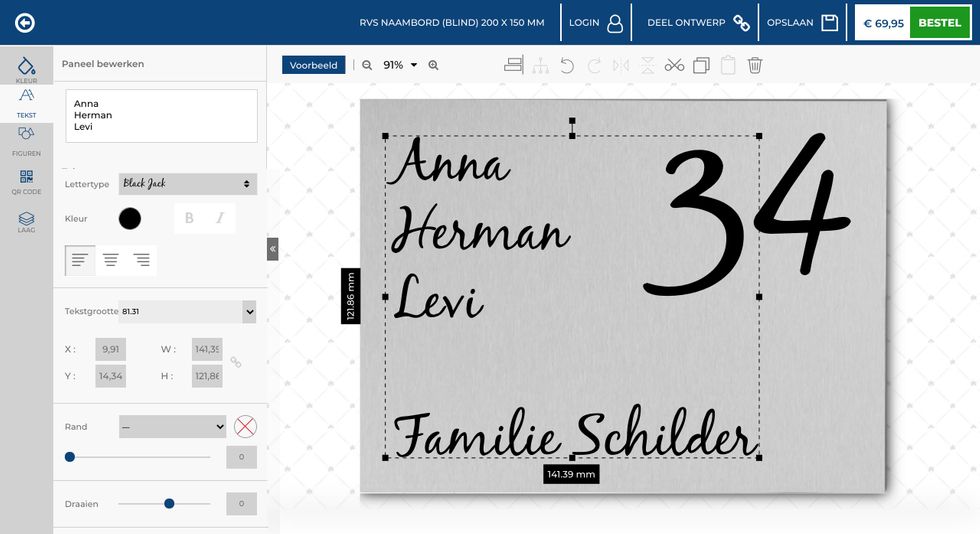The width and height of the screenshot is (980, 534).
Task: Delete the selected element with trash icon
Action: (x=755, y=65)
